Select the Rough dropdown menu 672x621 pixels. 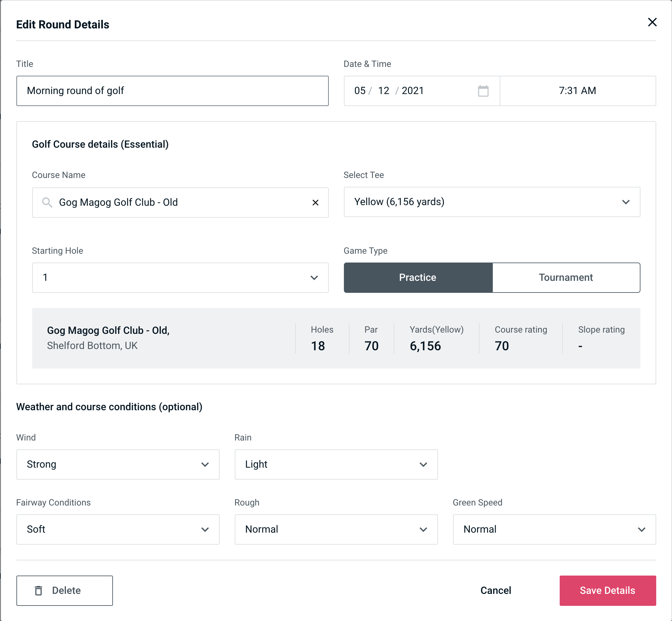click(336, 529)
